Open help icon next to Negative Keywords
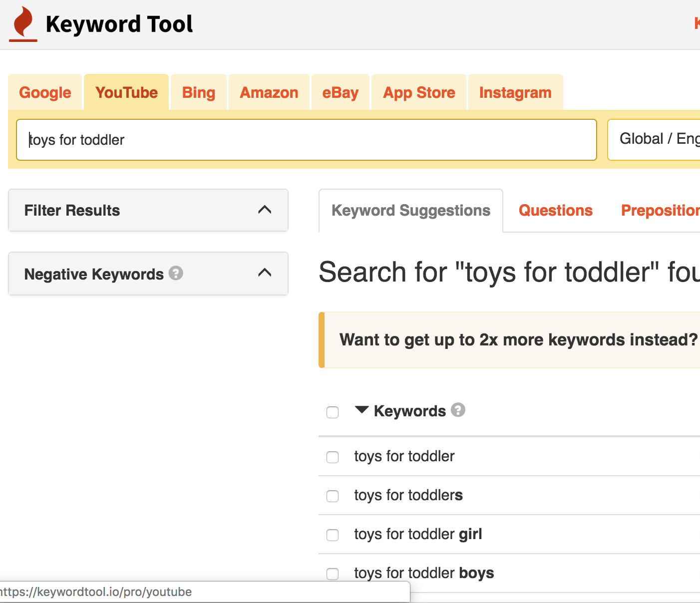 [176, 273]
